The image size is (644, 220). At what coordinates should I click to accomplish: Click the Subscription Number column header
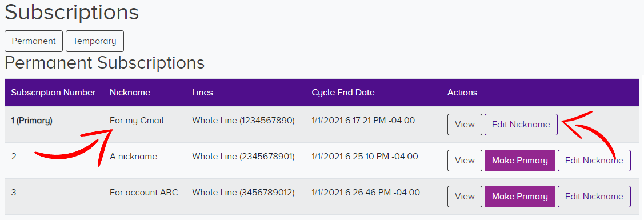click(53, 93)
